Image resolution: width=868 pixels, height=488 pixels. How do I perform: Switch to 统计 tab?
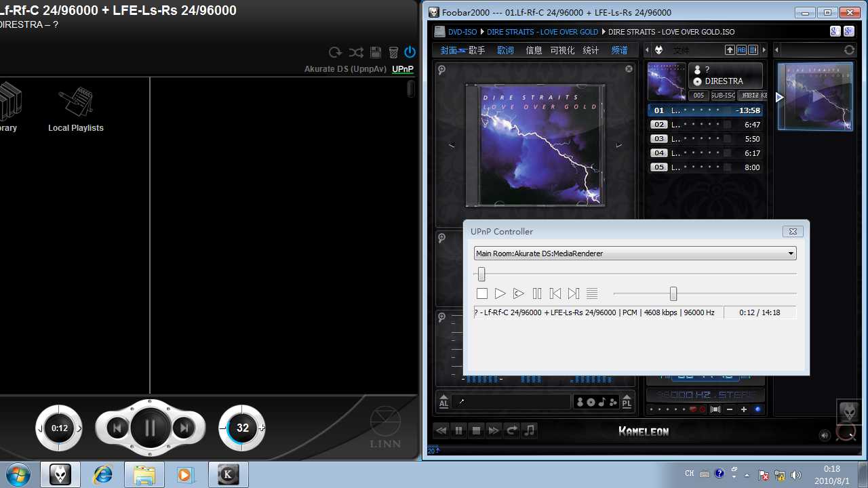point(591,50)
